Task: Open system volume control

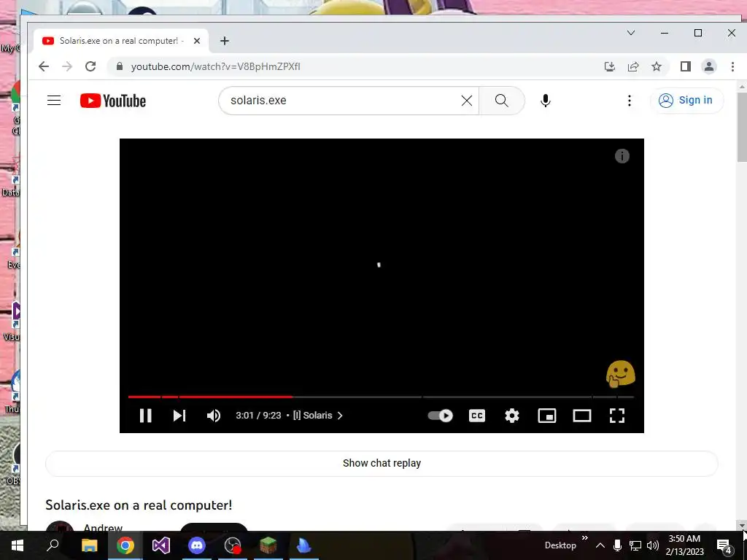Action: 653,545
